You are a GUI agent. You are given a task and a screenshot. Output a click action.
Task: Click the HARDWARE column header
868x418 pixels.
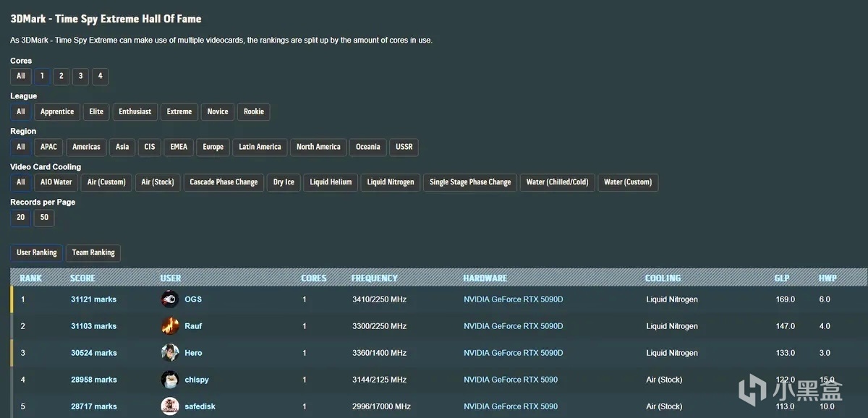coord(485,278)
